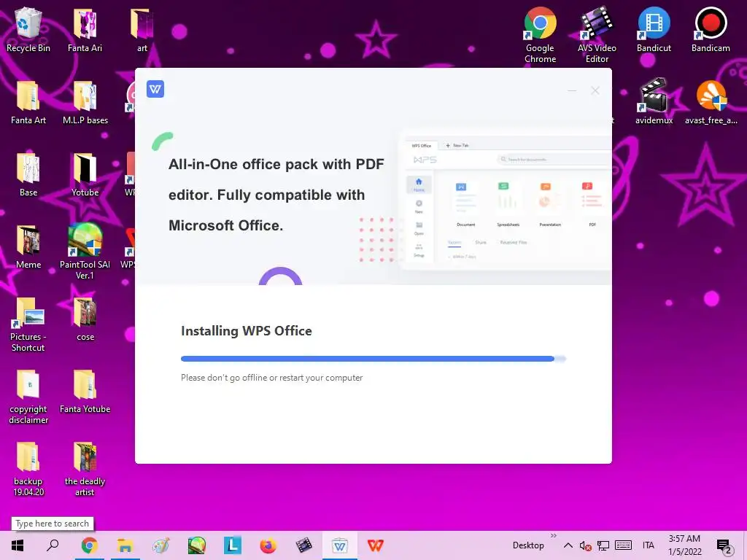Image resolution: width=747 pixels, height=560 pixels.
Task: Click the muted volume tray icon
Action: coord(586,545)
